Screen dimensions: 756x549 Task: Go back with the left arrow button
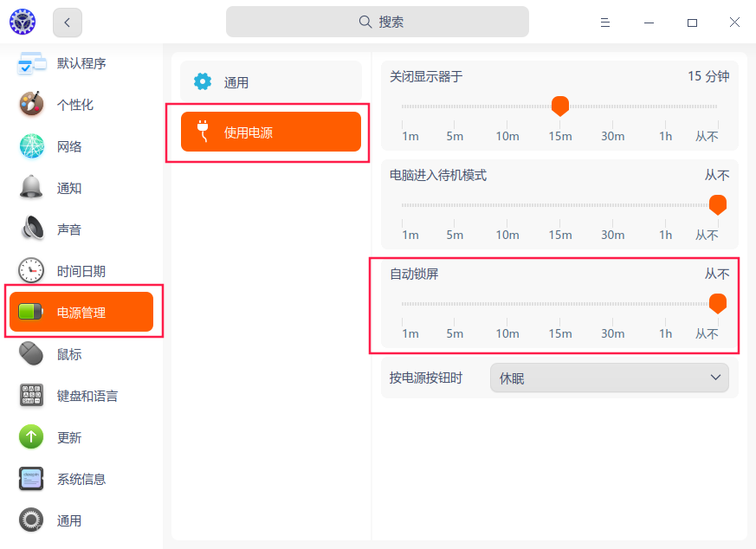(x=68, y=23)
